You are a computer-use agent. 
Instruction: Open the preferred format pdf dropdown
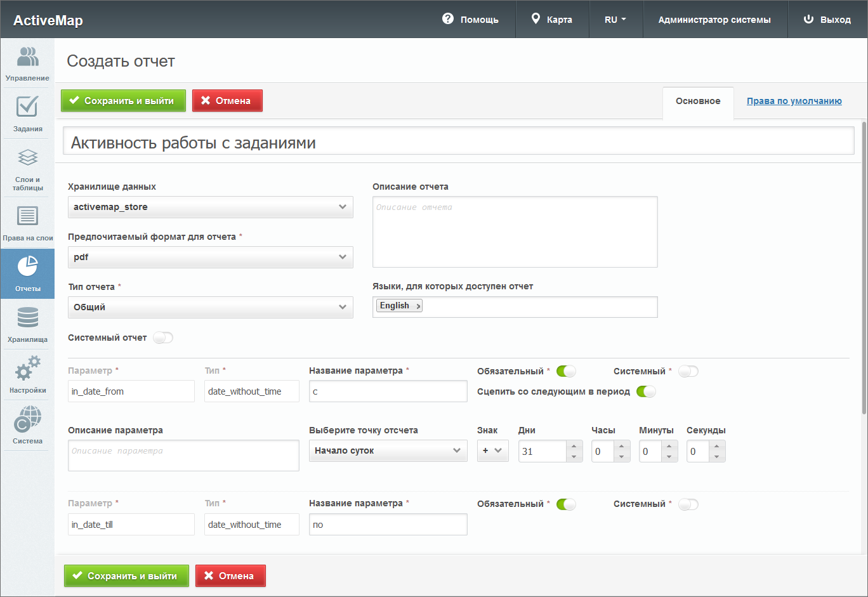click(x=210, y=257)
